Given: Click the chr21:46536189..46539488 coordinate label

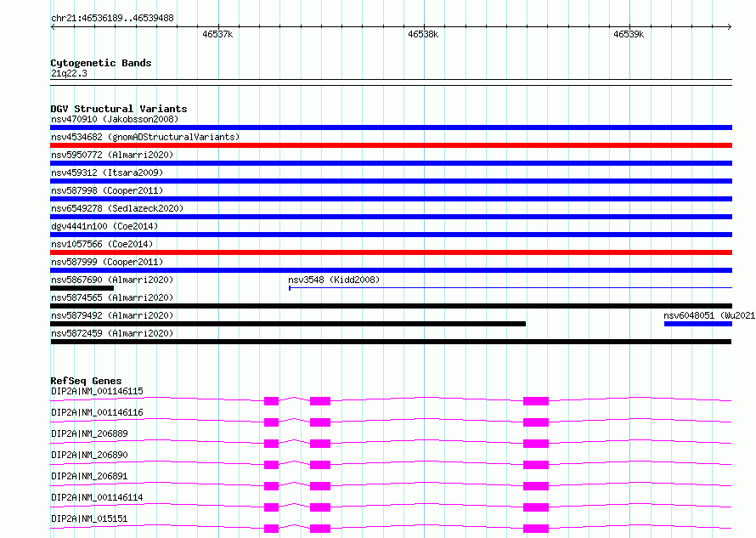Looking at the screenshot, I should [112, 18].
